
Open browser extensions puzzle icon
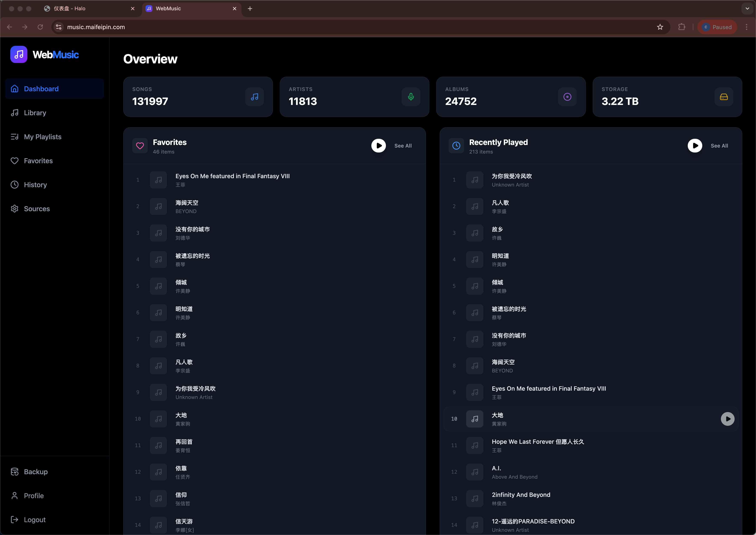(682, 27)
